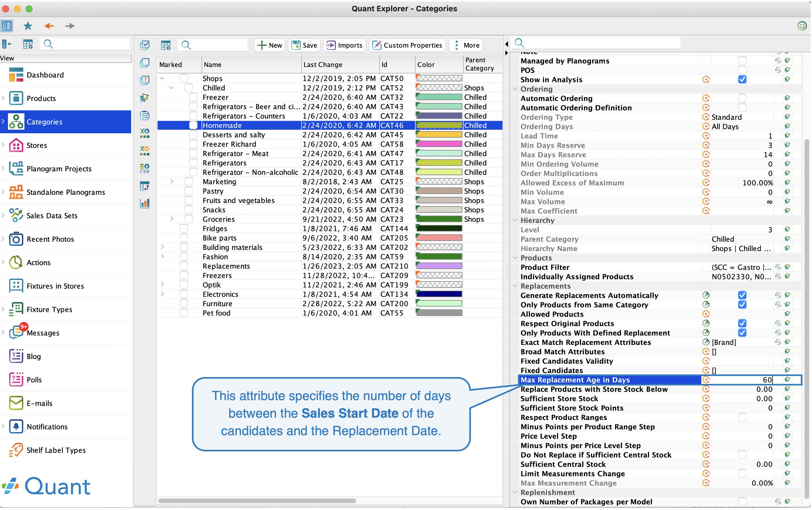The image size is (812, 510).
Task: Click the document list vertical toolbar icon
Action: click(145, 116)
